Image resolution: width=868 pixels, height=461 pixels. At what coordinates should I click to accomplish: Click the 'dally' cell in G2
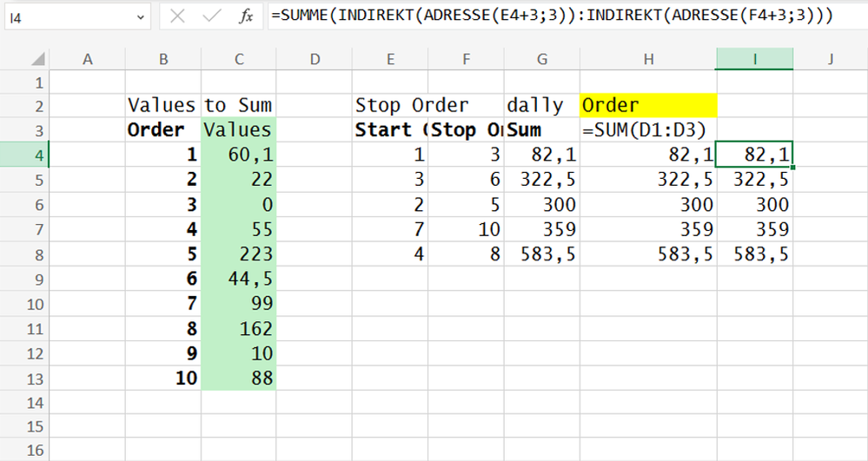point(542,105)
